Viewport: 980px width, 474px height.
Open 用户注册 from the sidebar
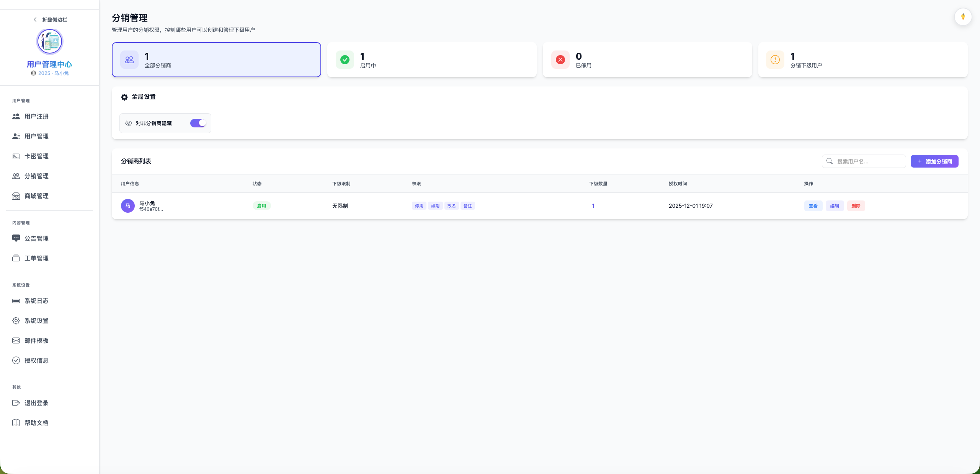coord(36,116)
